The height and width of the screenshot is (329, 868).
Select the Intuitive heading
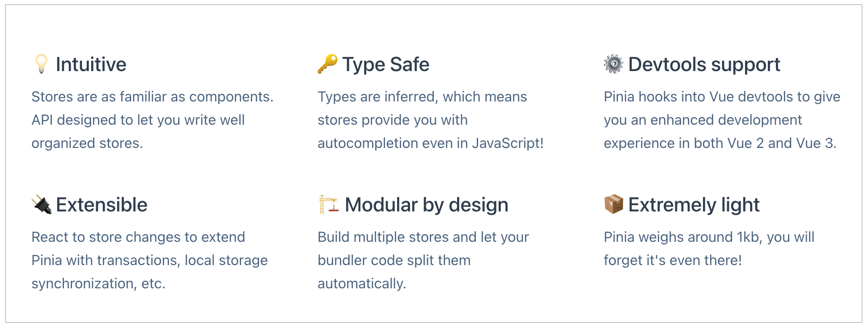[91, 64]
